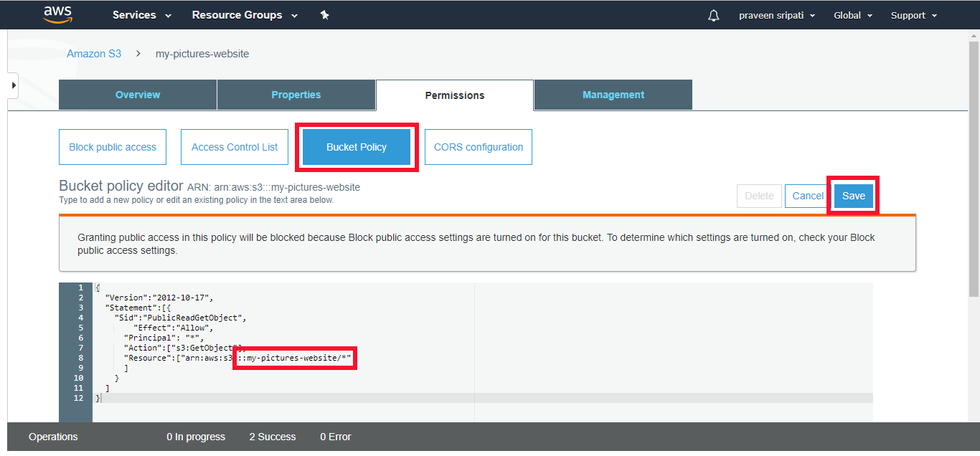Viewport: 980px width, 456px height.
Task: Open the notifications bell
Action: coord(713,14)
